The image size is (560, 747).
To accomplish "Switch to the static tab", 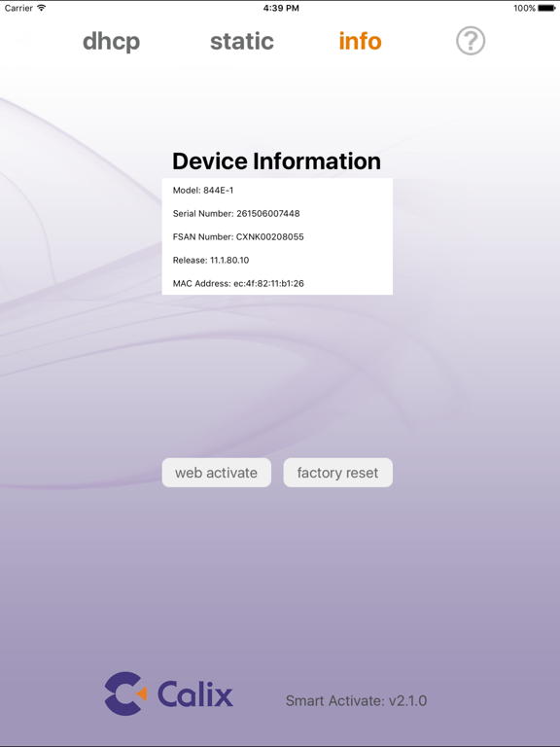I will point(242,42).
